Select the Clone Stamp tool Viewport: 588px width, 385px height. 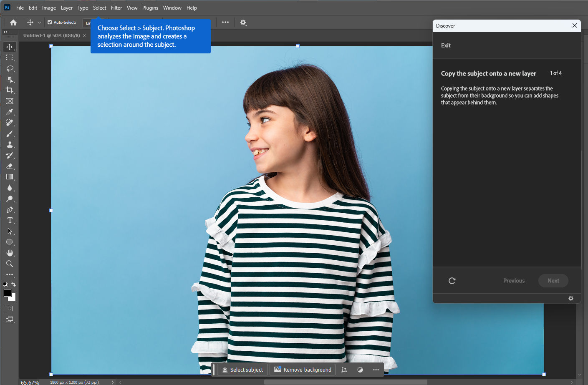coord(10,145)
